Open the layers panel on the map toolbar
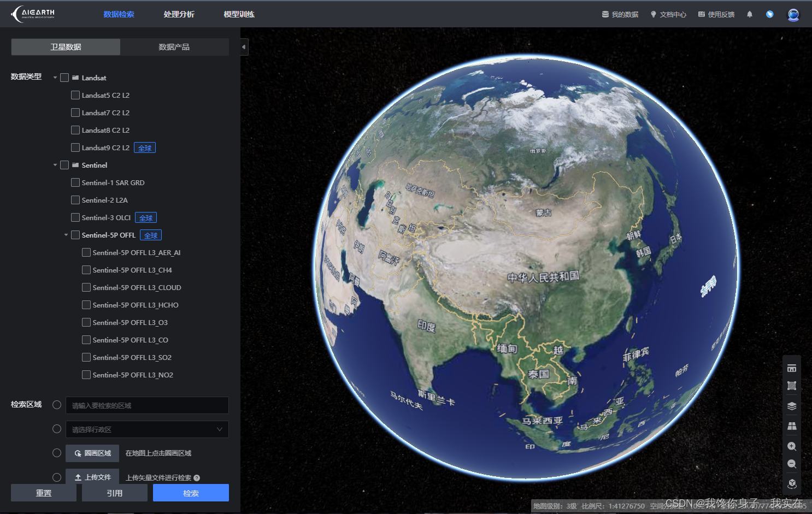Viewport: 812px width, 514px height. pos(792,406)
